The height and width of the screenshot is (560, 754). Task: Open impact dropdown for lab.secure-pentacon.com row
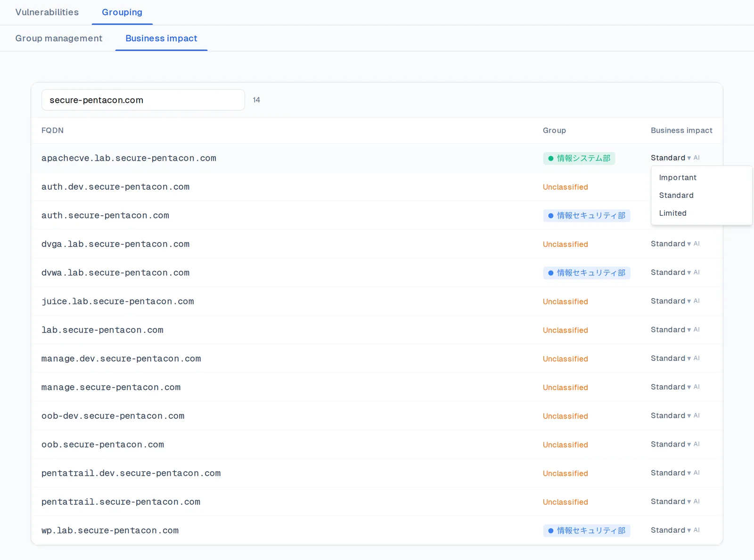[671, 330]
